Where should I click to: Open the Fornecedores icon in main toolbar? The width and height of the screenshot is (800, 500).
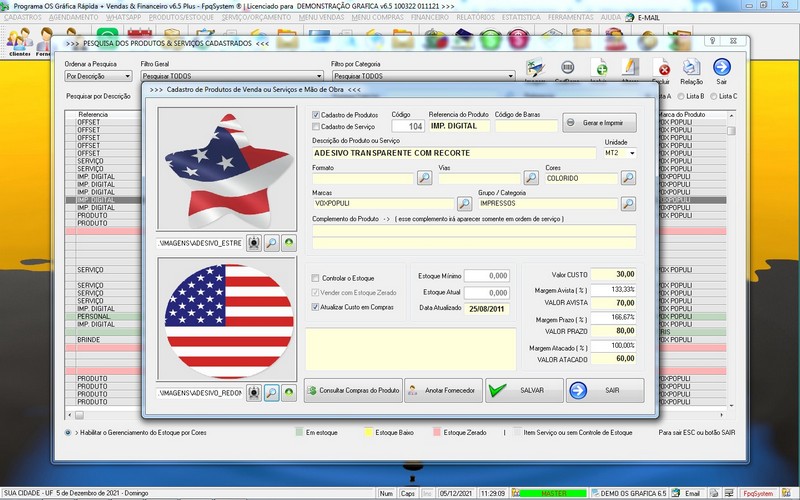[44, 42]
